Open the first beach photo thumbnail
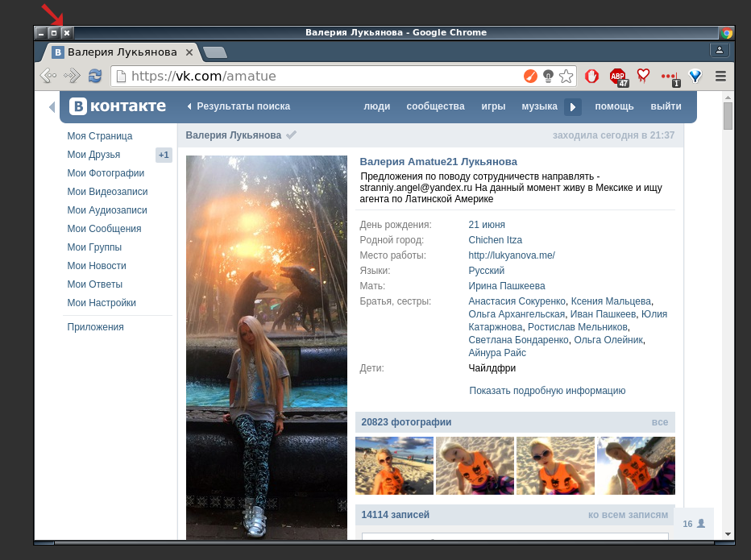 coord(394,466)
